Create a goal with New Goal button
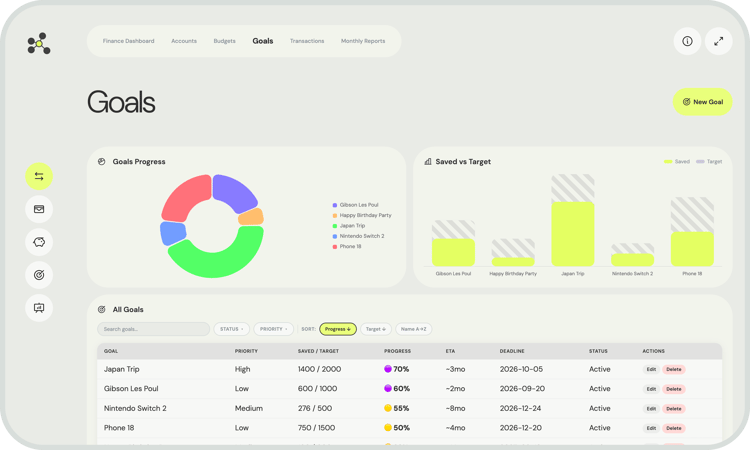 point(703,102)
